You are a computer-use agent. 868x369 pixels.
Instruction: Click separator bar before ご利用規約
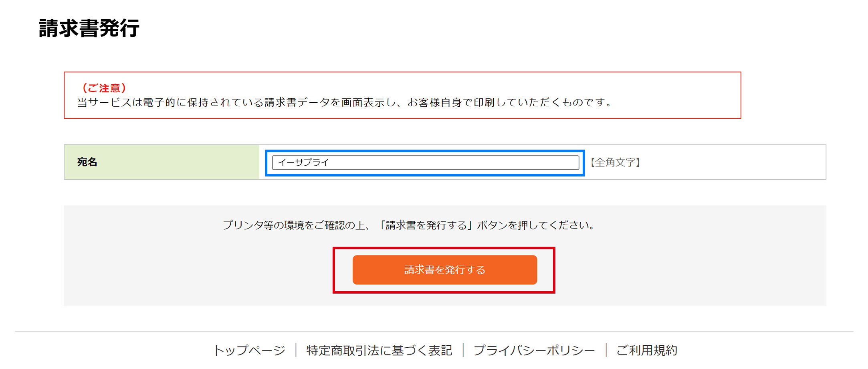pos(606,350)
